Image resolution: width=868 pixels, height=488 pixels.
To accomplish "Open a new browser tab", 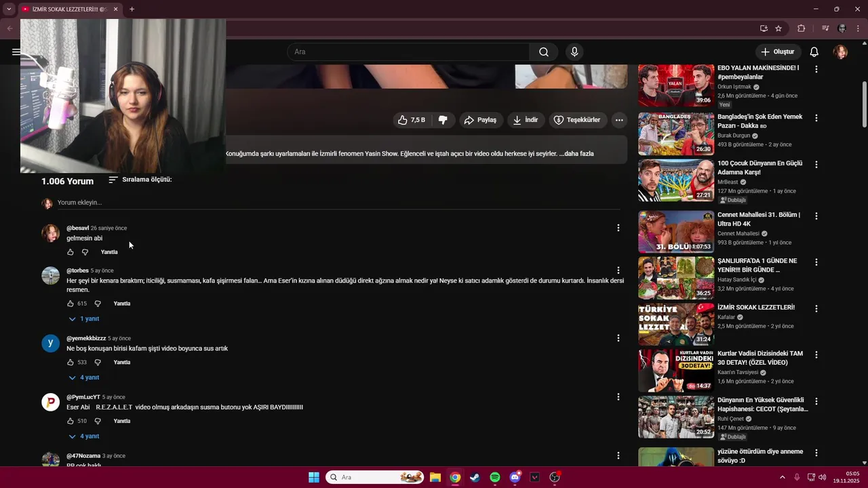I will [132, 9].
